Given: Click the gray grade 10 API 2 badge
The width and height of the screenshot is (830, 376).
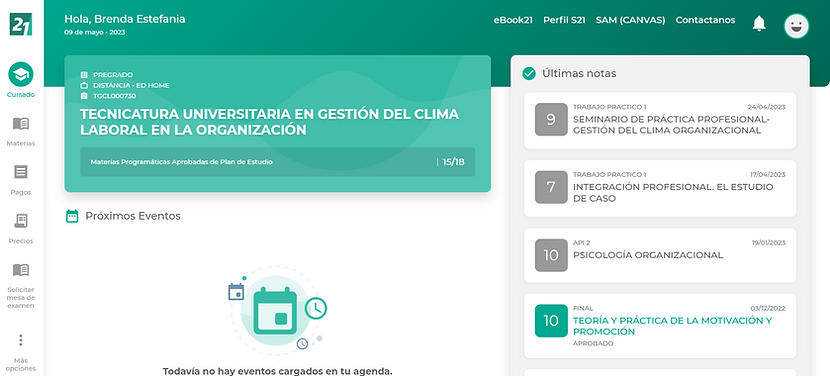Looking at the screenshot, I should click(551, 255).
